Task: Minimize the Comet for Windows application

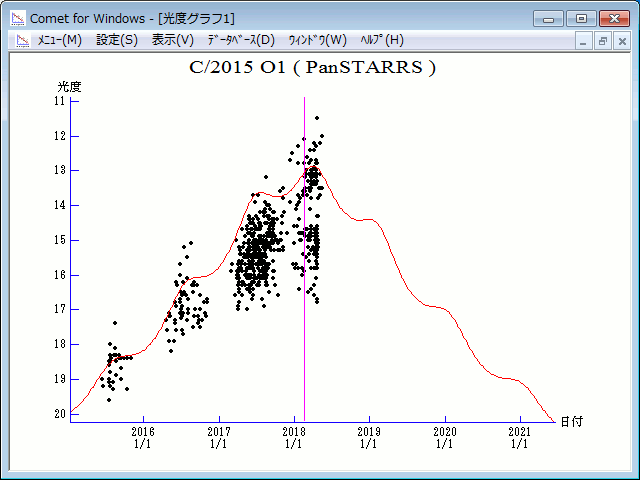Action: (x=549, y=18)
